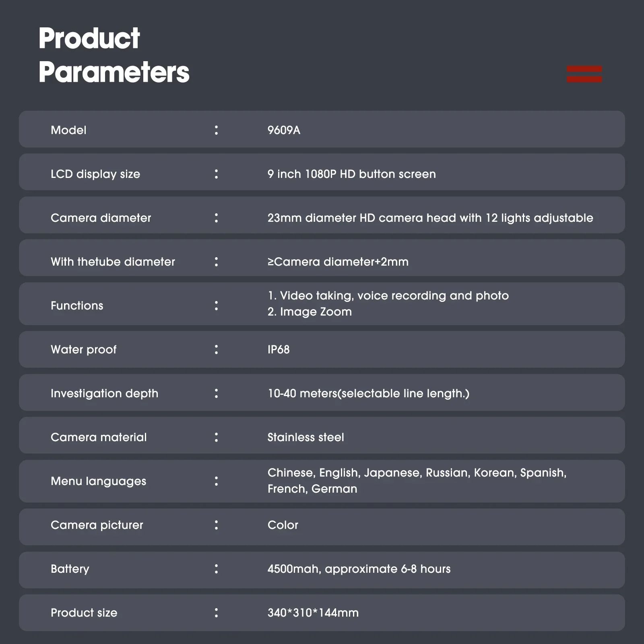Select the 4500mah battery value
The width and height of the screenshot is (644, 644).
(359, 569)
